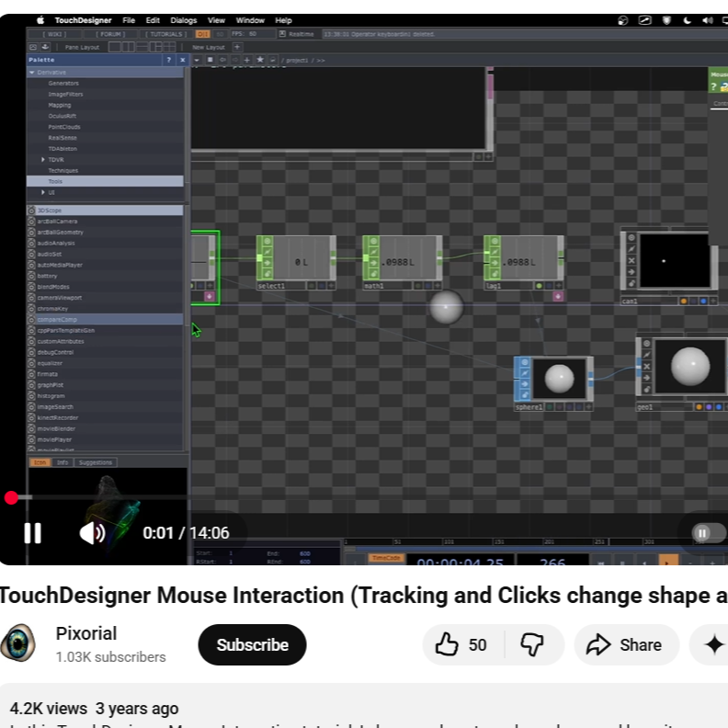Image resolution: width=728 pixels, height=728 pixels.
Task: Open the Edit menu
Action: point(153,20)
